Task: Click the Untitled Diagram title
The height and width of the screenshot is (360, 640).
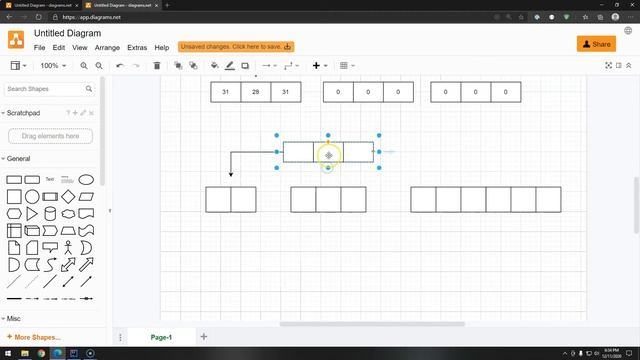Action: pyautogui.click(x=67, y=33)
